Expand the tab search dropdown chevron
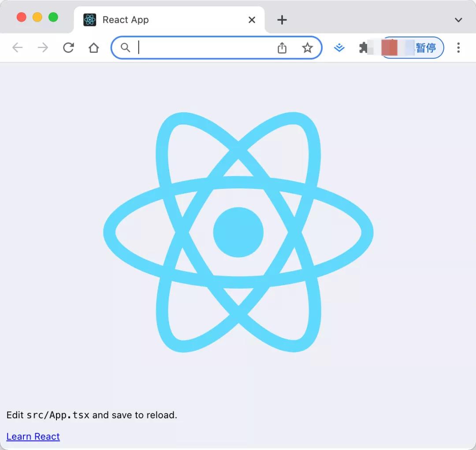Screen dimensions: 476x450 (x=458, y=20)
